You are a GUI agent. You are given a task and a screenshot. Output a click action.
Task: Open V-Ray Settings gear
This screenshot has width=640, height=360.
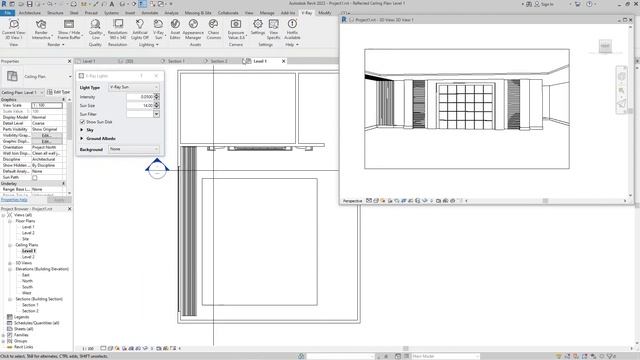point(258,24)
